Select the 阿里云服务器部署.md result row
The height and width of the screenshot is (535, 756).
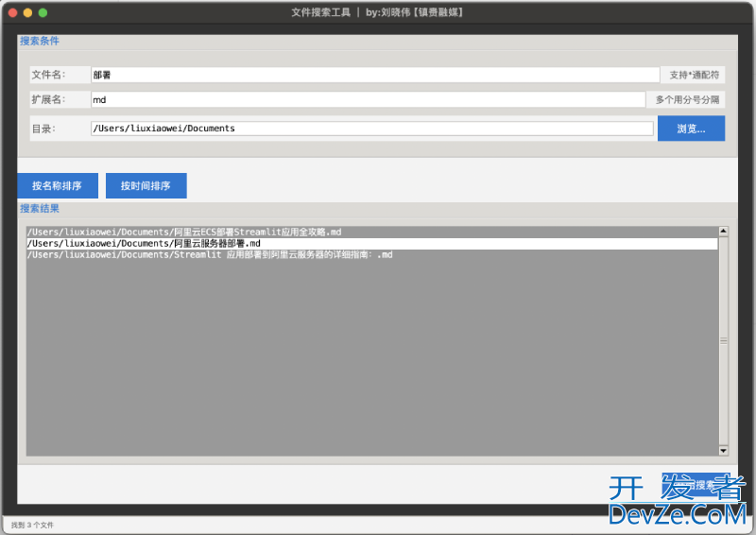pyautogui.click(x=144, y=243)
